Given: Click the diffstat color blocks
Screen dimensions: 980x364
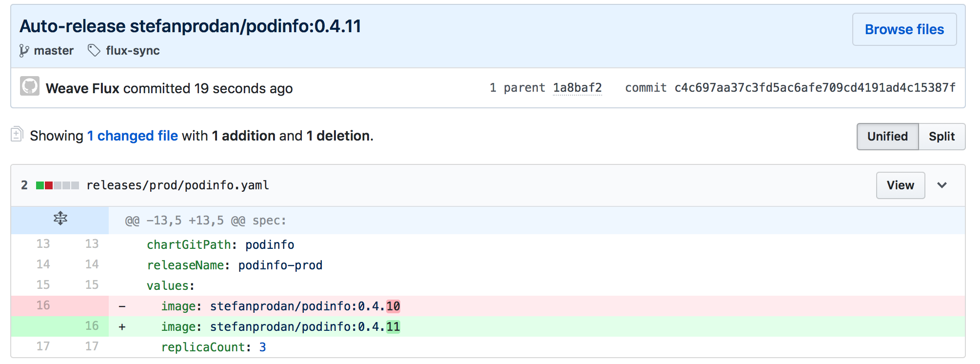Looking at the screenshot, I should [58, 185].
